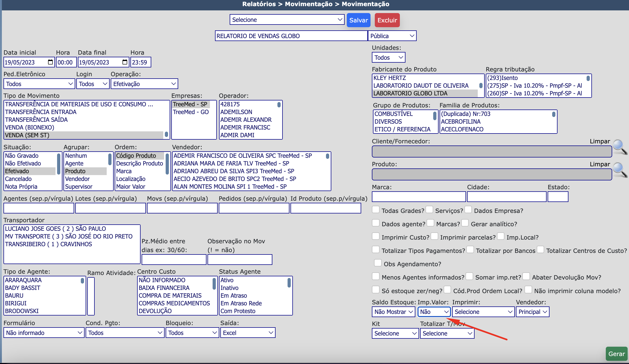
Task: Click the Produto magnifier search icon
Action: click(x=620, y=170)
